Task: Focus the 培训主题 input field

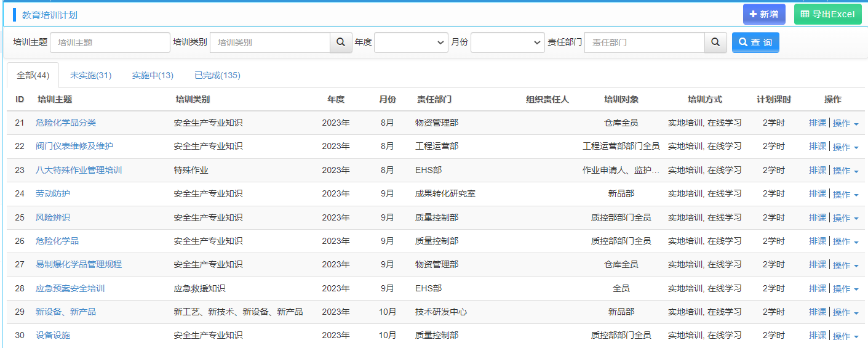Action: click(110, 42)
